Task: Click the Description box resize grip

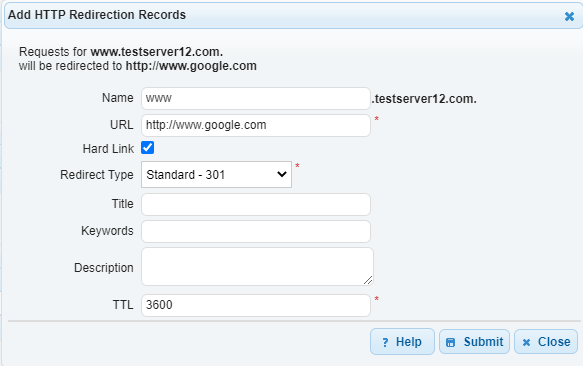Action: pos(368,280)
